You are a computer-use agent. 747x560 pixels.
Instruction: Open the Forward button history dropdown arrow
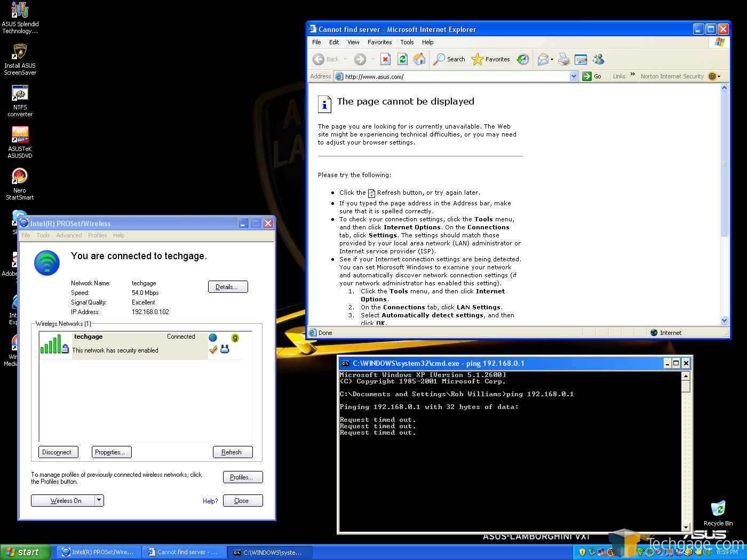372,59
